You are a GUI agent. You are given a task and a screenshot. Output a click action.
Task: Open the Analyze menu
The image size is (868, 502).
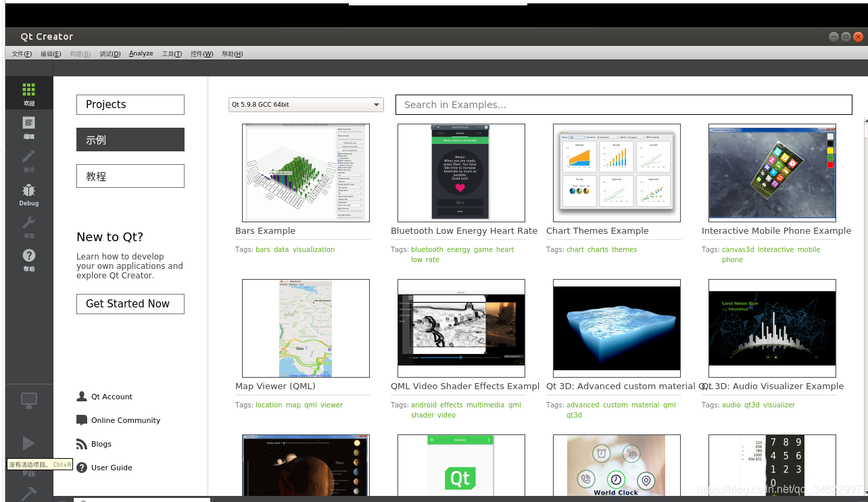[x=141, y=54]
